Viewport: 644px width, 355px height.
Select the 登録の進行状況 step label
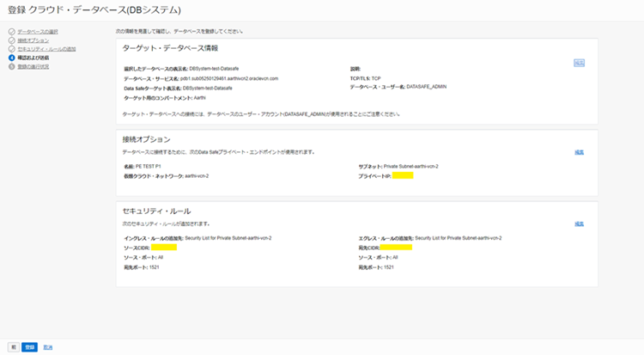coord(35,66)
